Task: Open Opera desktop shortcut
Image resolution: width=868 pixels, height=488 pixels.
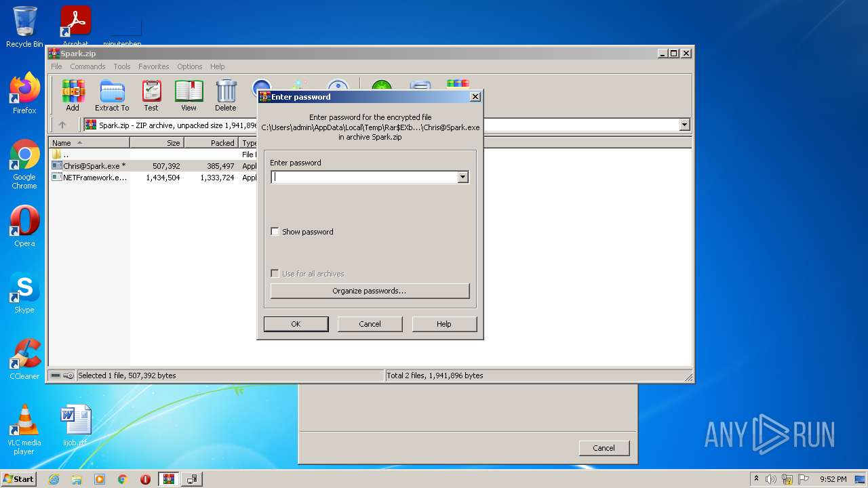Action: coord(24,226)
